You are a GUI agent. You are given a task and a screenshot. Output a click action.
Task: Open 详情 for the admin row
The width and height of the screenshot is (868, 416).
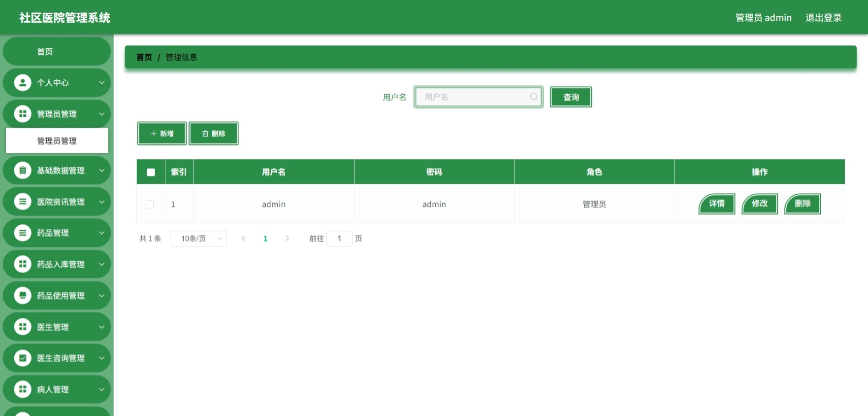click(x=717, y=204)
